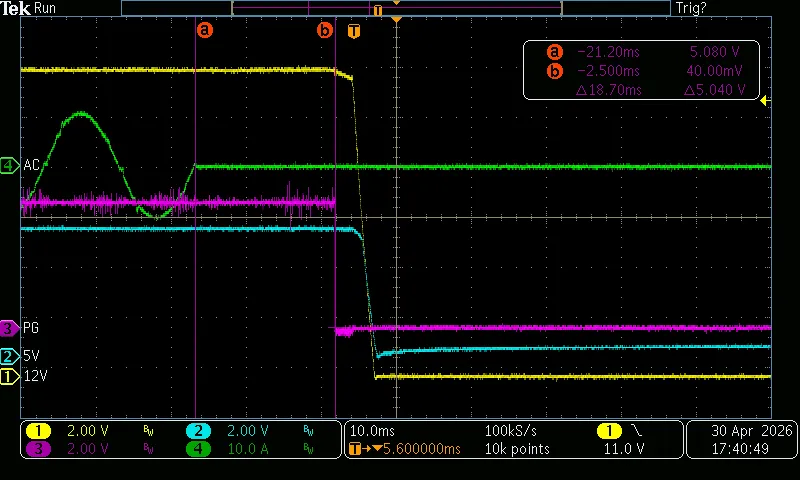This screenshot has width=800, height=480.
Task: Click the Run acquisition status
Action: click(x=45, y=8)
